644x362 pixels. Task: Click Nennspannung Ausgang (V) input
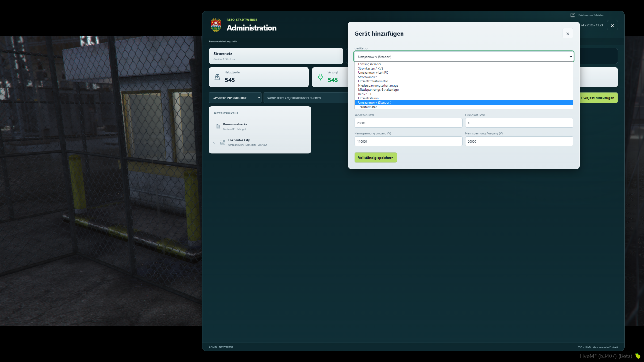(x=519, y=141)
